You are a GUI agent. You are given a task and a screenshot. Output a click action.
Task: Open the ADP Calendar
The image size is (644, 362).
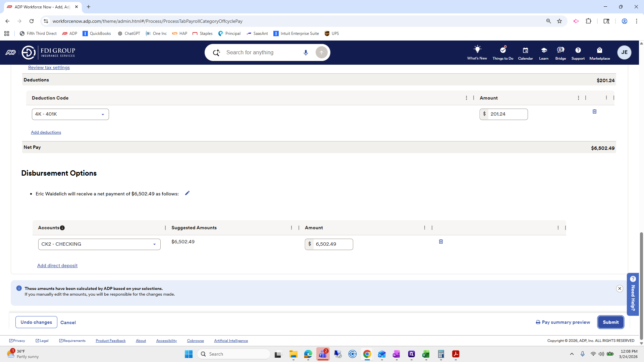(525, 53)
